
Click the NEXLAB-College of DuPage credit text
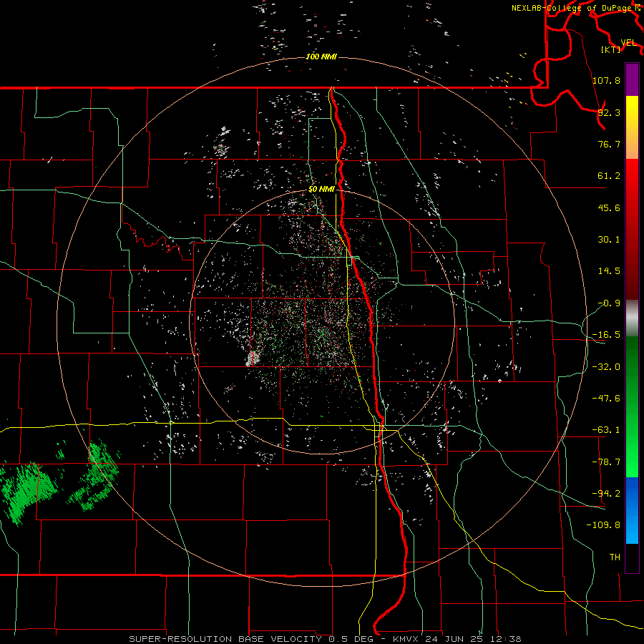pyautogui.click(x=572, y=8)
